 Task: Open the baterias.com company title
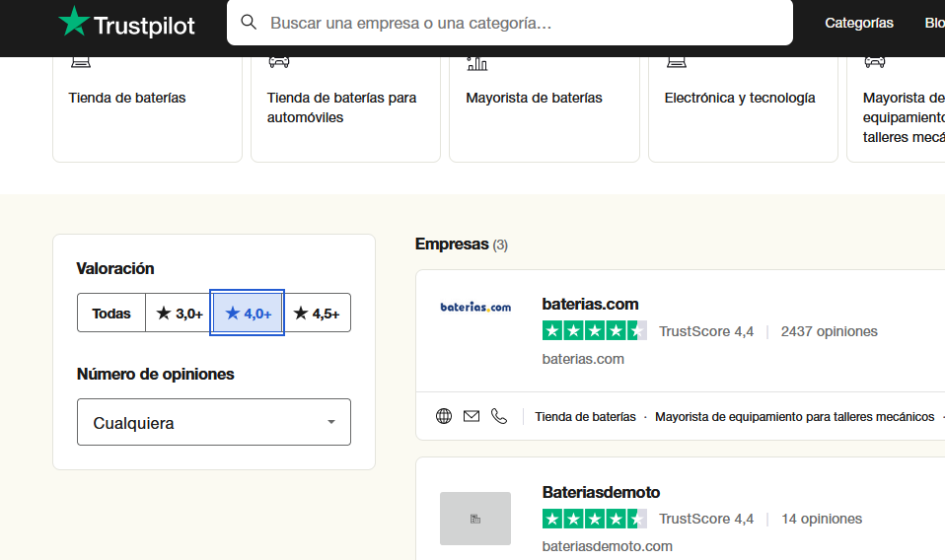590,304
